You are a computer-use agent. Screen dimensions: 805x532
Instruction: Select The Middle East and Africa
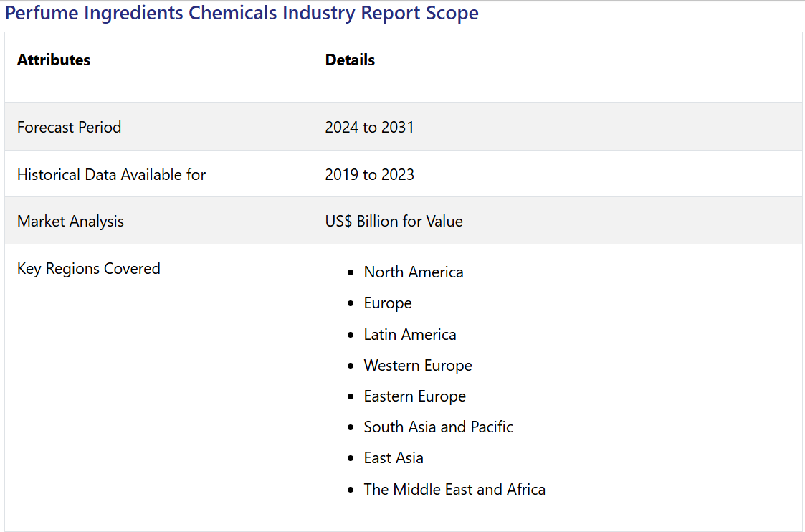click(454, 489)
